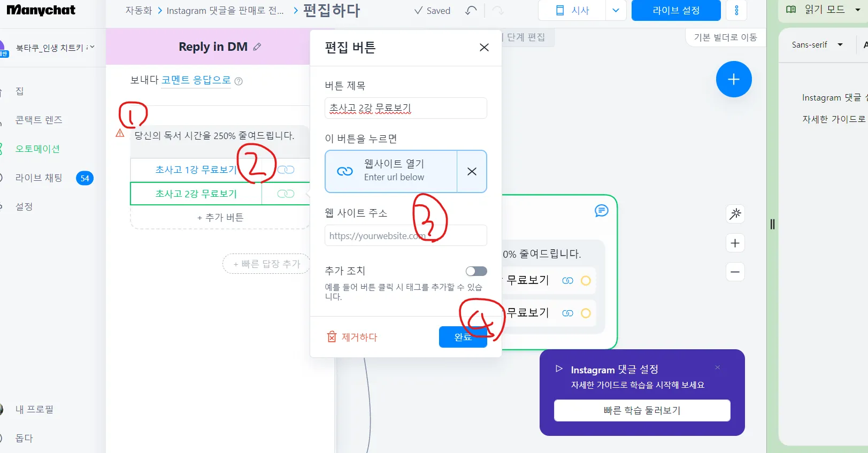Viewport: 868px width, 453px height.
Task: Edit Reply in DM title pencil icon
Action: coord(257,47)
